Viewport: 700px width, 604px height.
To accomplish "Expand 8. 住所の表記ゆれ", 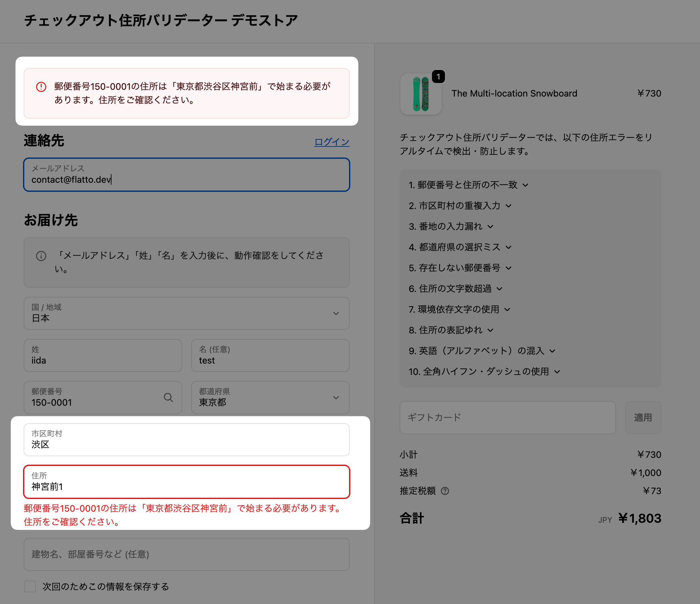I will pyautogui.click(x=451, y=330).
